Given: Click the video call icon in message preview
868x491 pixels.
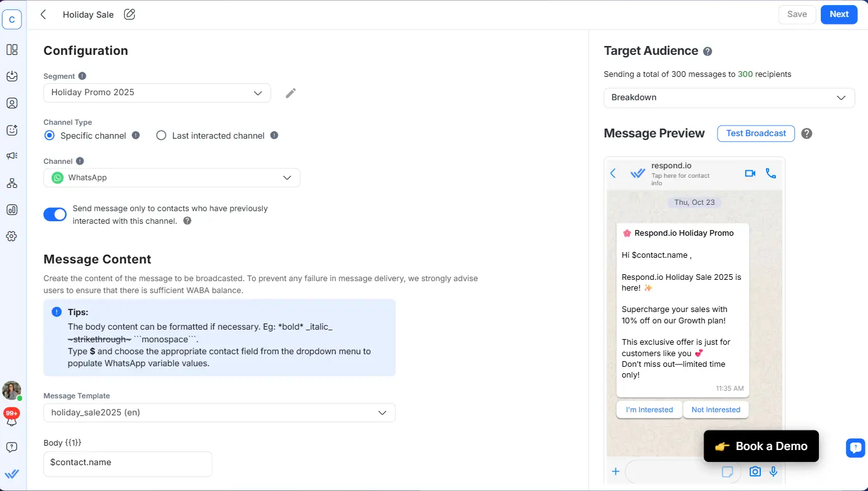Looking at the screenshot, I should click(x=750, y=172).
